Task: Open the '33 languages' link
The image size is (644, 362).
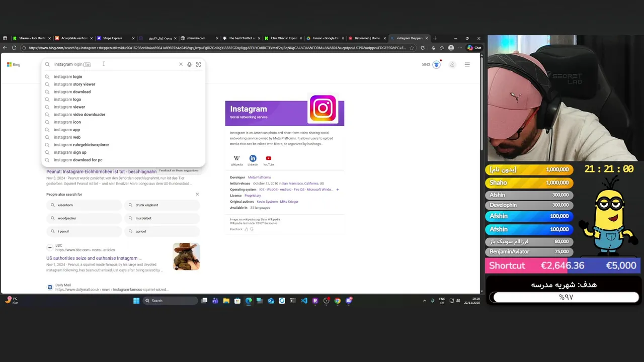Action: pos(260,208)
